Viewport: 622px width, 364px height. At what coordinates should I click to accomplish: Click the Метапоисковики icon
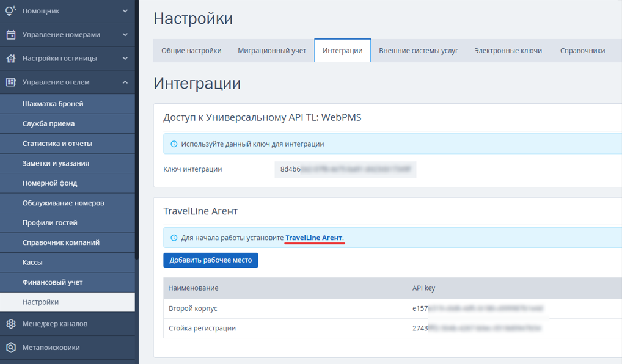pyautogui.click(x=11, y=348)
